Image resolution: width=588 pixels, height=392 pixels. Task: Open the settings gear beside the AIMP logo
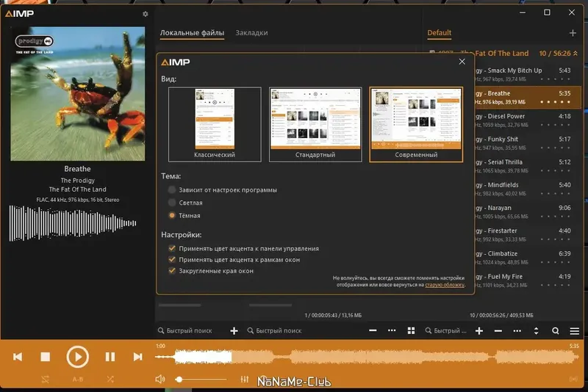[x=145, y=14]
